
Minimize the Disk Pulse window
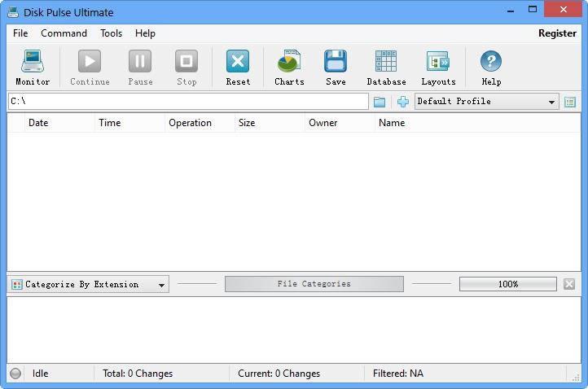point(511,10)
